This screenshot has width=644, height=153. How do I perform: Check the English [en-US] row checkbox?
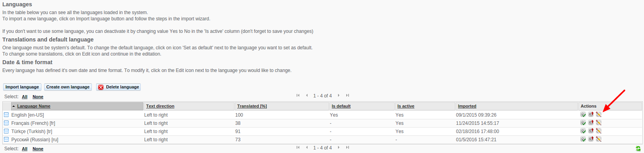click(x=6, y=115)
